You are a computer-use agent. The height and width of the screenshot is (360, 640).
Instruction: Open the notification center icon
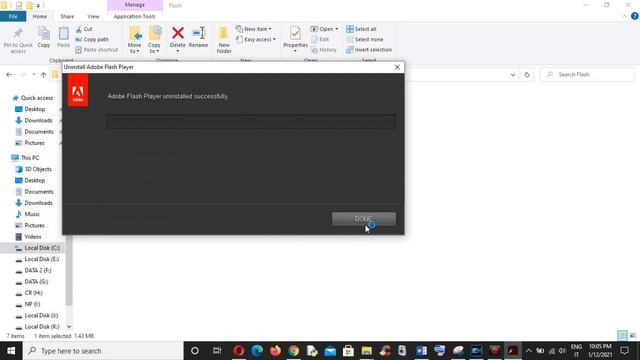624,351
